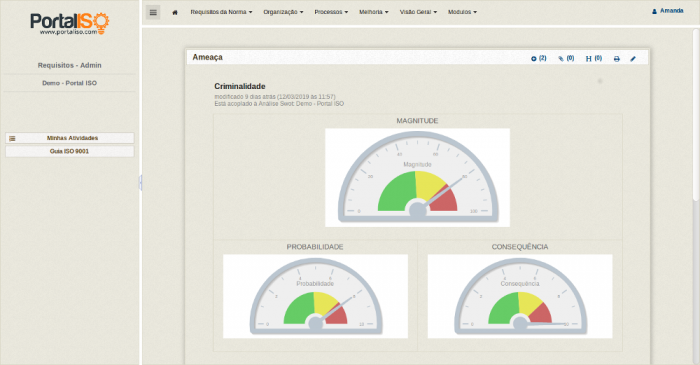Open attachments paperclip icon (0)
Viewport: 700px width, 365px height.
566,58
